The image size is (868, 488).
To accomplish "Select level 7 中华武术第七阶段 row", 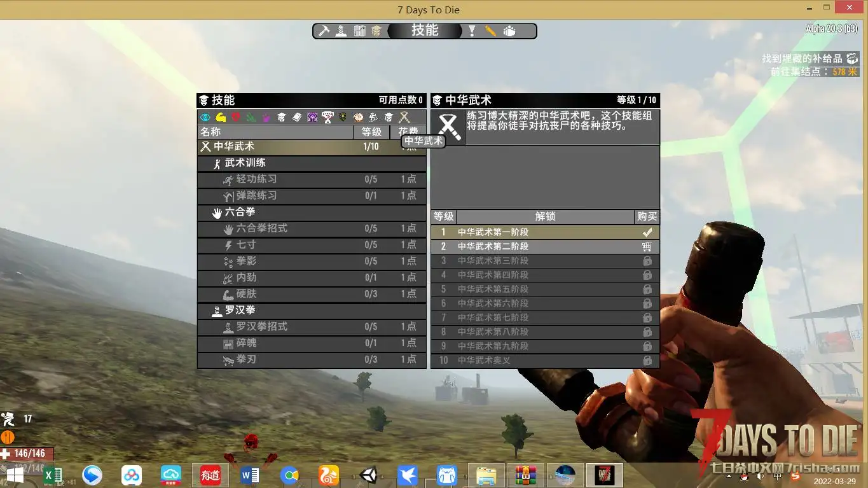I will 545,317.
